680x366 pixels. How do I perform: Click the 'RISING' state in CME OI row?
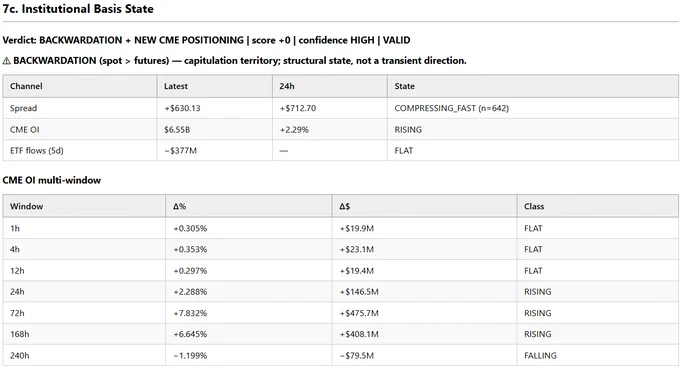(408, 129)
